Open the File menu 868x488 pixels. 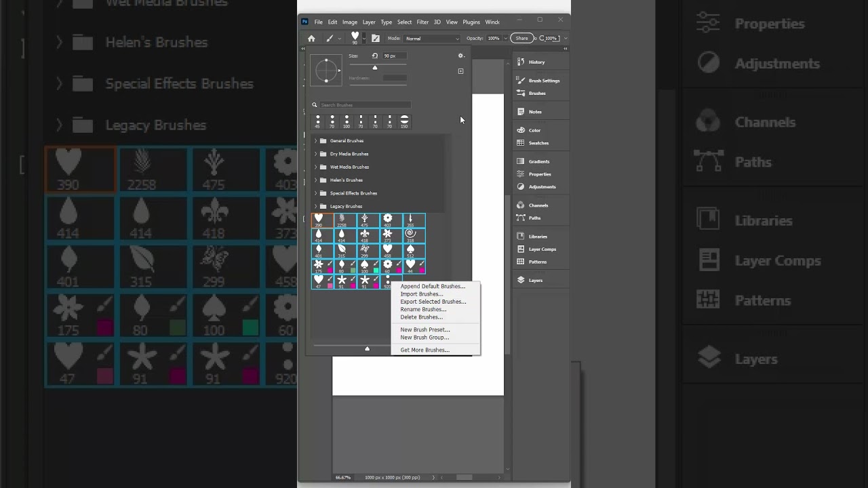[318, 22]
